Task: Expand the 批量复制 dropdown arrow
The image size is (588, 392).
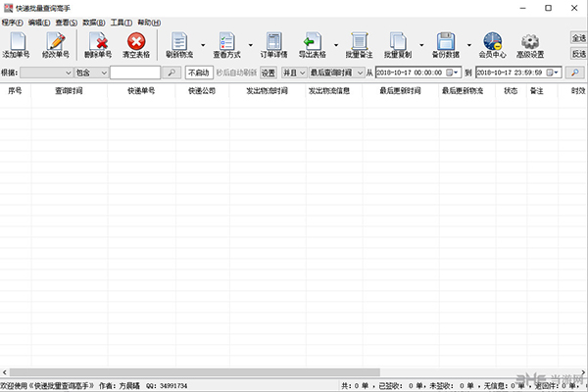Action: 421,45
